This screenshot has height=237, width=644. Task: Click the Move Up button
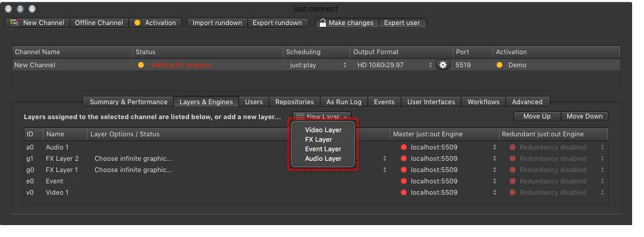tap(537, 117)
